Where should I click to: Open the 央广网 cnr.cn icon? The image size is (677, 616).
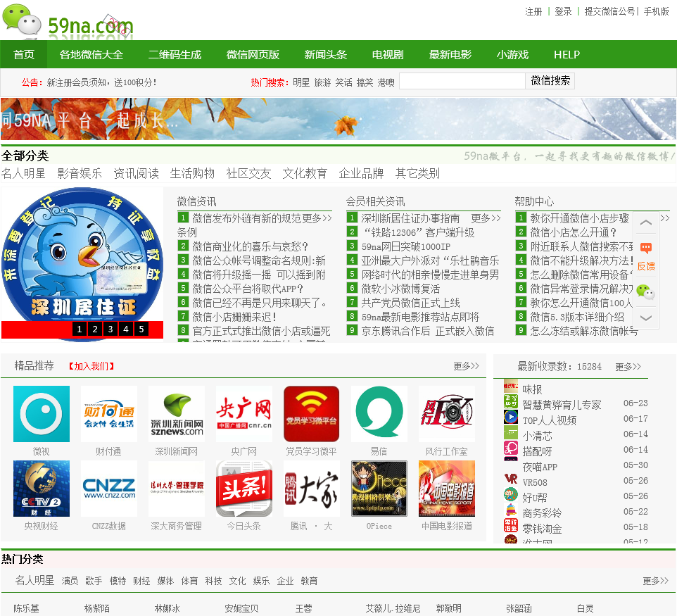tap(244, 414)
